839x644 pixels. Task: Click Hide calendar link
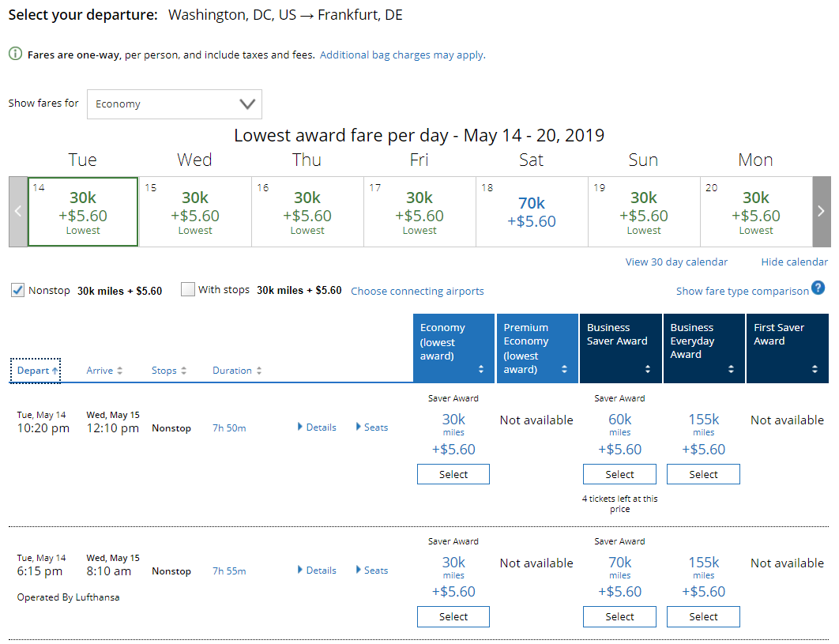click(794, 262)
